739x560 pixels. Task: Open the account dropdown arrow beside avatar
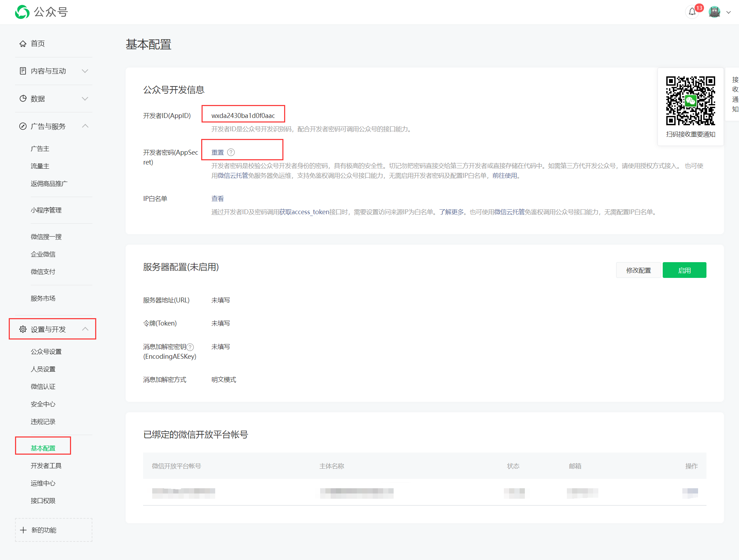click(x=729, y=12)
